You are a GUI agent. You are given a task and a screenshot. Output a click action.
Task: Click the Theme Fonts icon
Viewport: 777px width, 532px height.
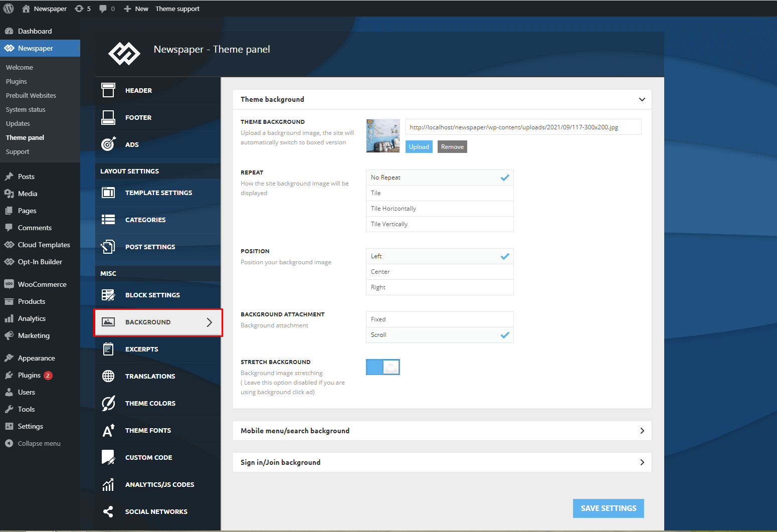pyautogui.click(x=108, y=430)
